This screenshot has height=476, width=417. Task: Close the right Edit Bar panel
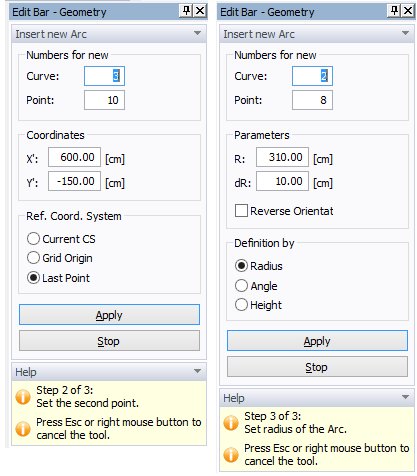pyautogui.click(x=408, y=11)
